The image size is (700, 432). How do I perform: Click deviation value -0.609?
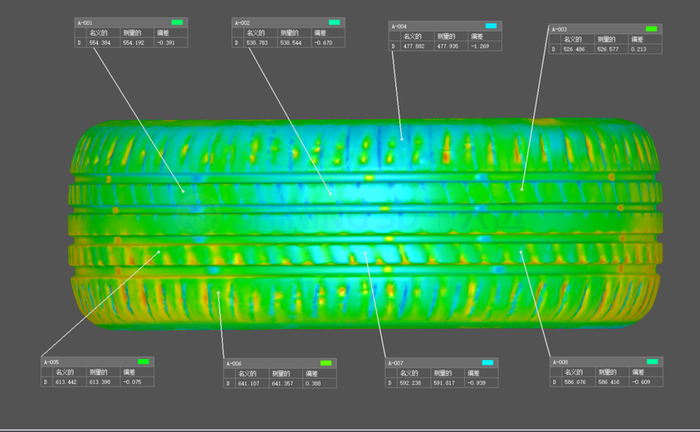(641, 382)
